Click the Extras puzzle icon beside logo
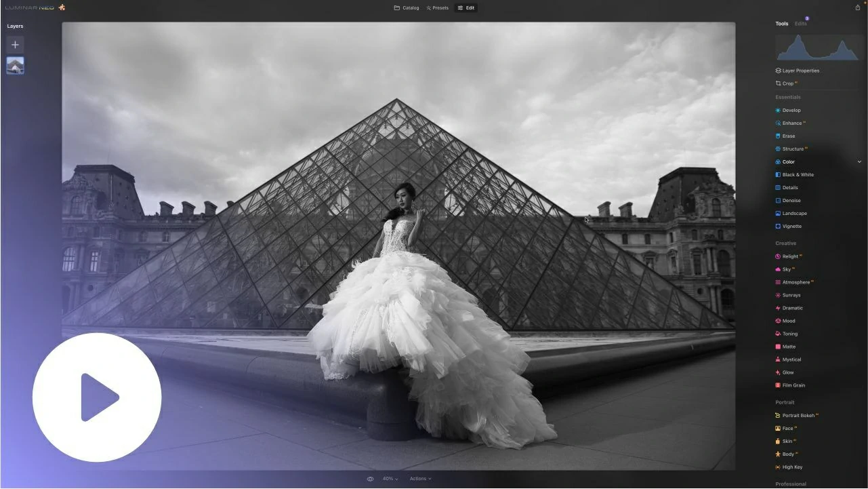This screenshot has width=868, height=489. click(62, 7)
